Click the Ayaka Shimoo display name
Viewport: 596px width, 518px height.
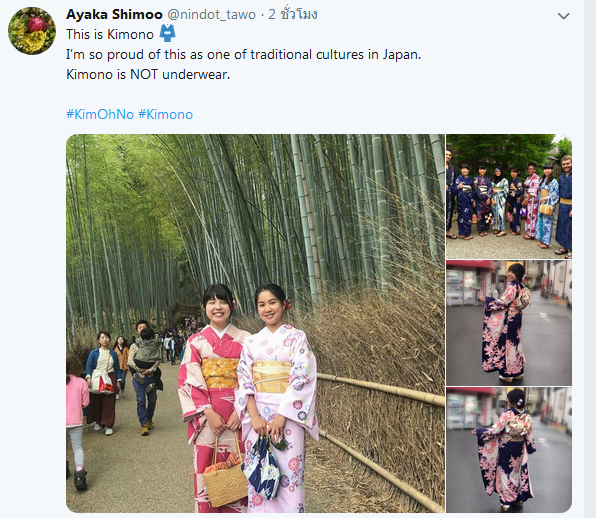(x=114, y=14)
